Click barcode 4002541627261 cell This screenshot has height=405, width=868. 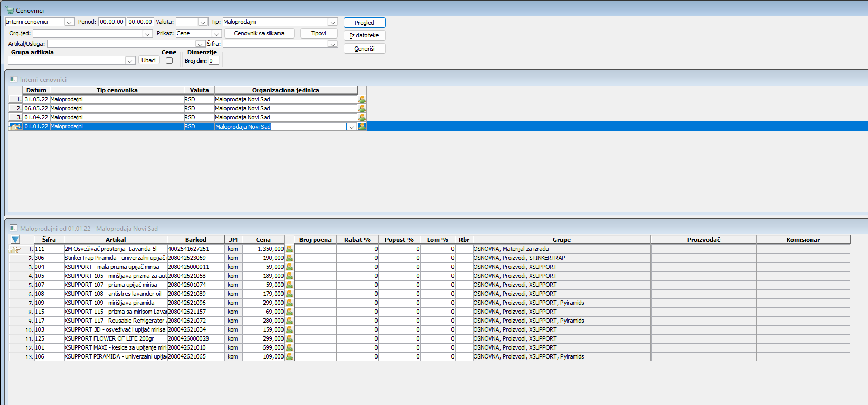195,249
